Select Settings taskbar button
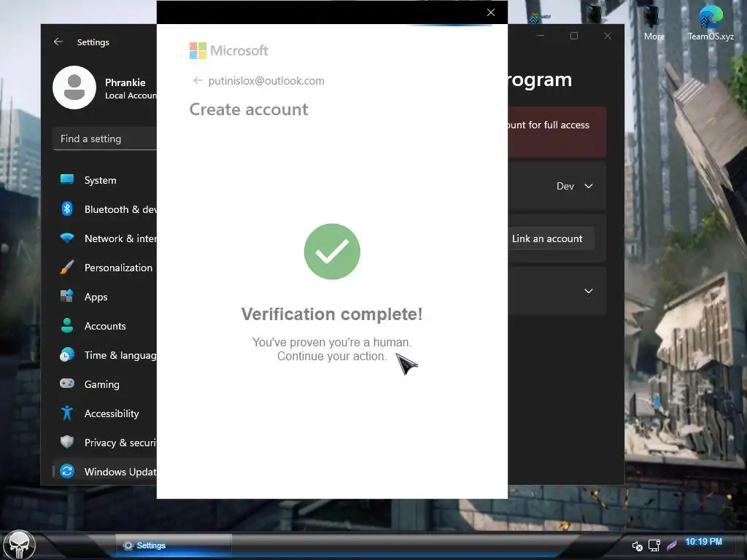The image size is (747, 560). pos(174,545)
